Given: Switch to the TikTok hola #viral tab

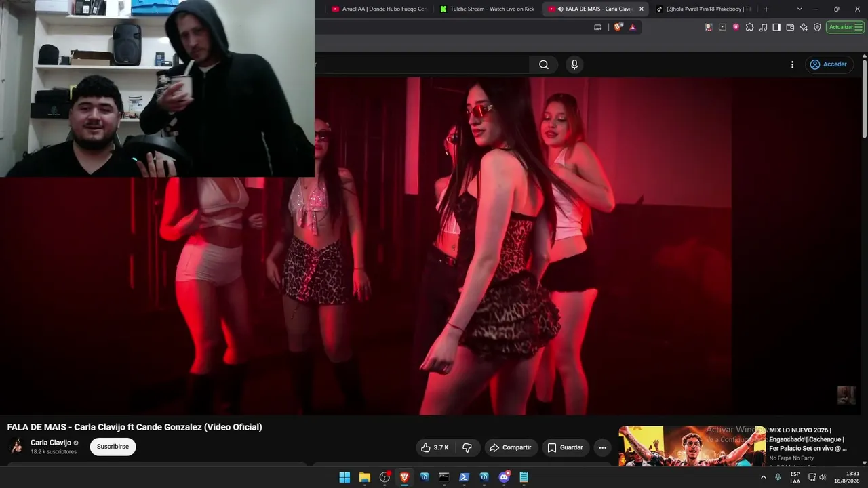Looking at the screenshot, I should pyautogui.click(x=703, y=9).
